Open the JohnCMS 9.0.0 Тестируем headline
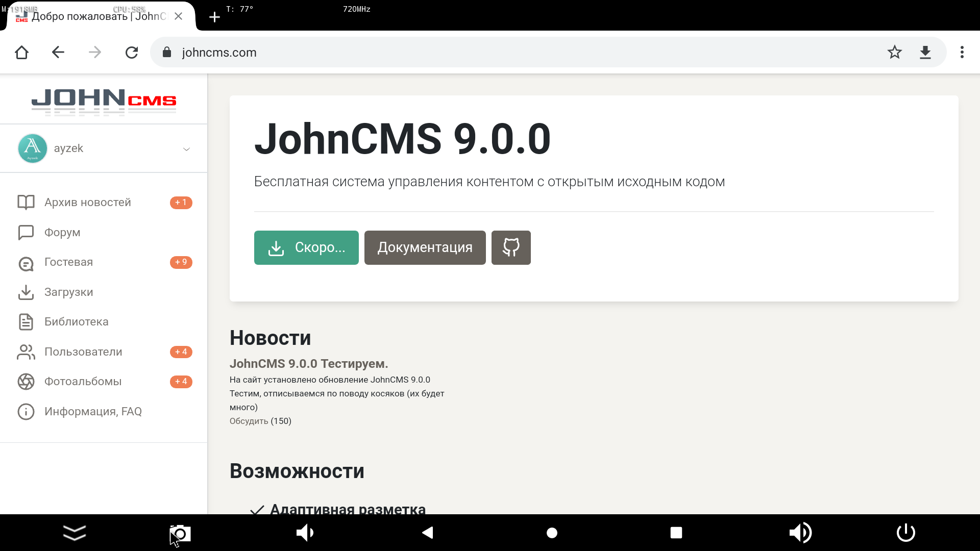The image size is (980, 551). pos(309,364)
